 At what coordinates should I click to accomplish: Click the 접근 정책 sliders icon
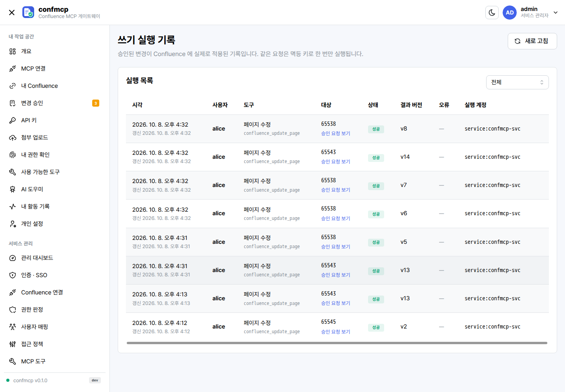coord(13,344)
